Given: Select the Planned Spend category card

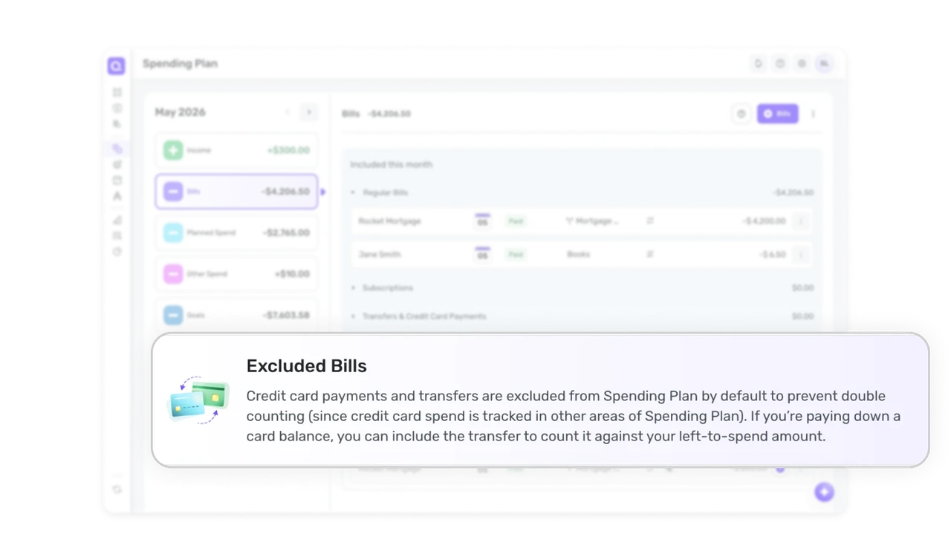Looking at the screenshot, I should click(236, 232).
